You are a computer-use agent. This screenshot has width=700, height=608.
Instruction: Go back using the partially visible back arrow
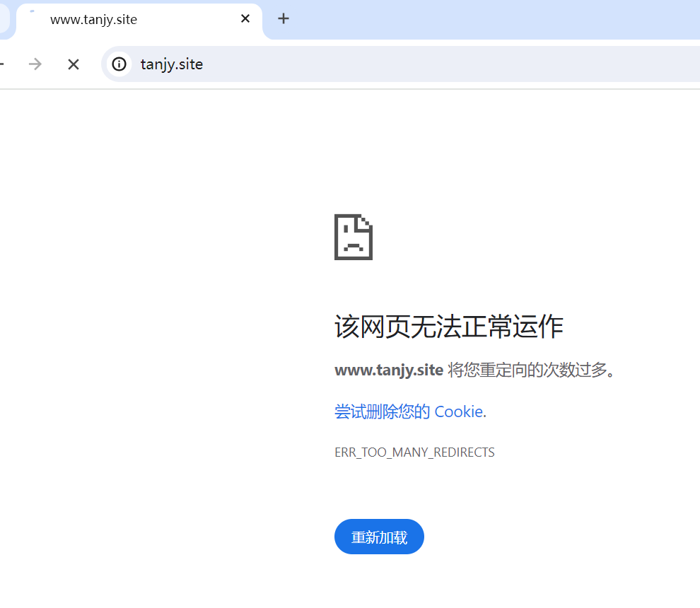point(2,64)
